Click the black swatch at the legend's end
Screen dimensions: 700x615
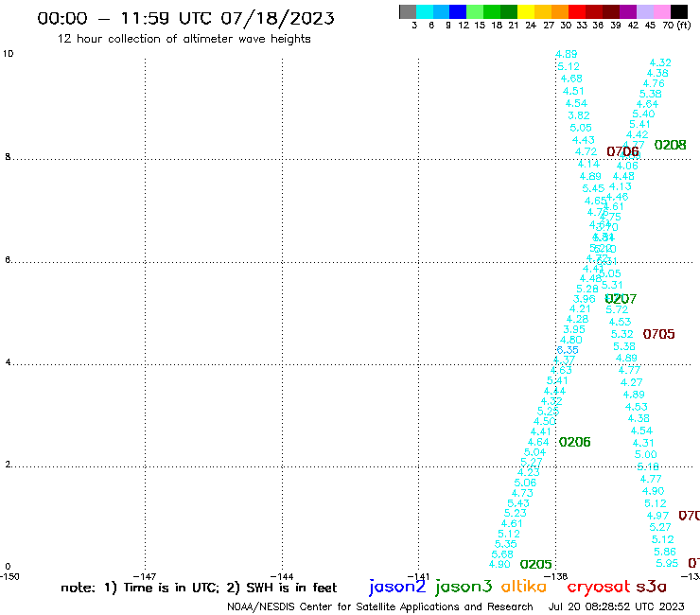click(679, 11)
